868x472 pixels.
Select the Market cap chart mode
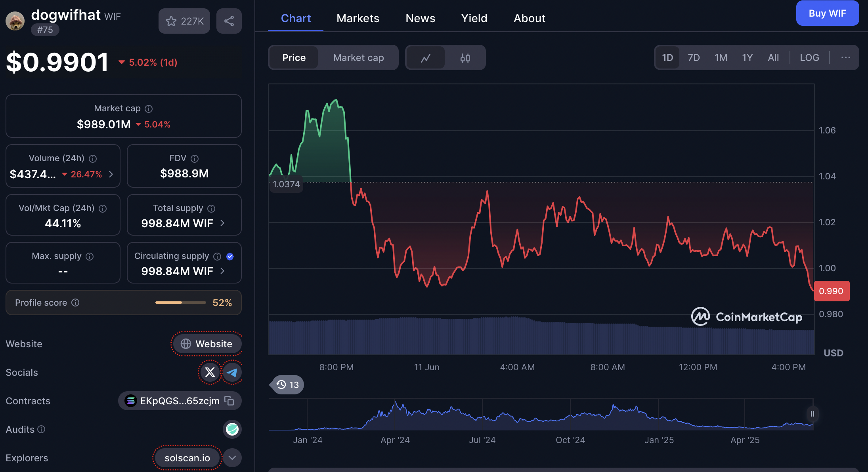pyautogui.click(x=358, y=58)
